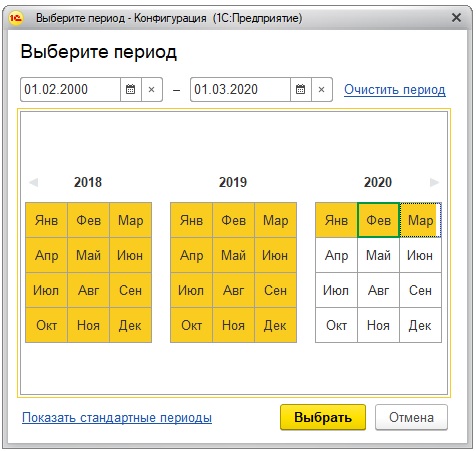Image resolution: width=476 pixels, height=451 pixels.
Task: Click the Очистить период link
Action: [x=395, y=89]
